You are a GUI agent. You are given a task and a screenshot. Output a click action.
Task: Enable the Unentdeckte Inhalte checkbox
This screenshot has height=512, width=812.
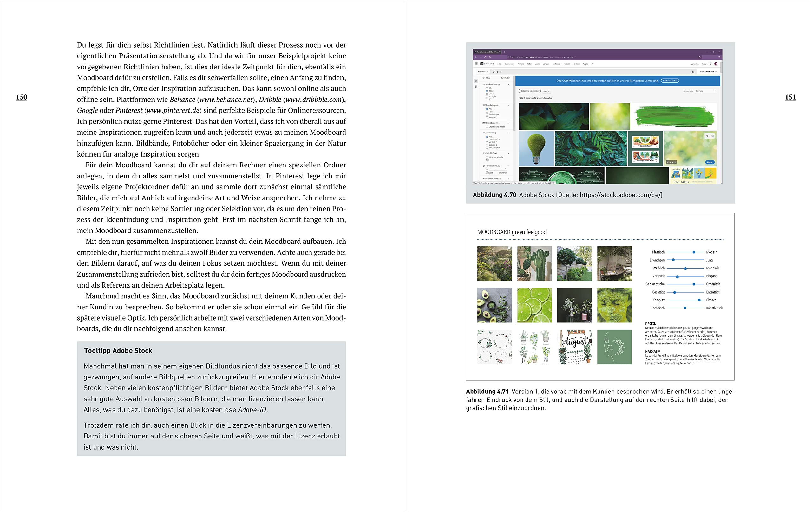coord(487,127)
